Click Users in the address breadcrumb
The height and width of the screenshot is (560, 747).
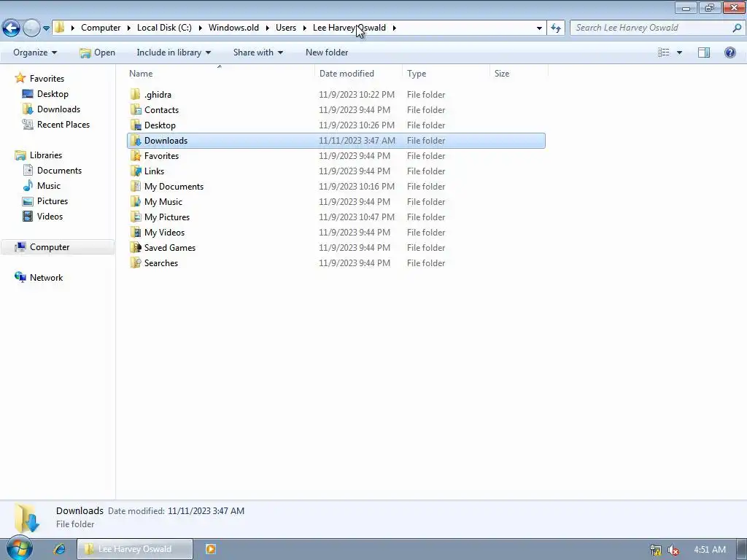coord(286,28)
